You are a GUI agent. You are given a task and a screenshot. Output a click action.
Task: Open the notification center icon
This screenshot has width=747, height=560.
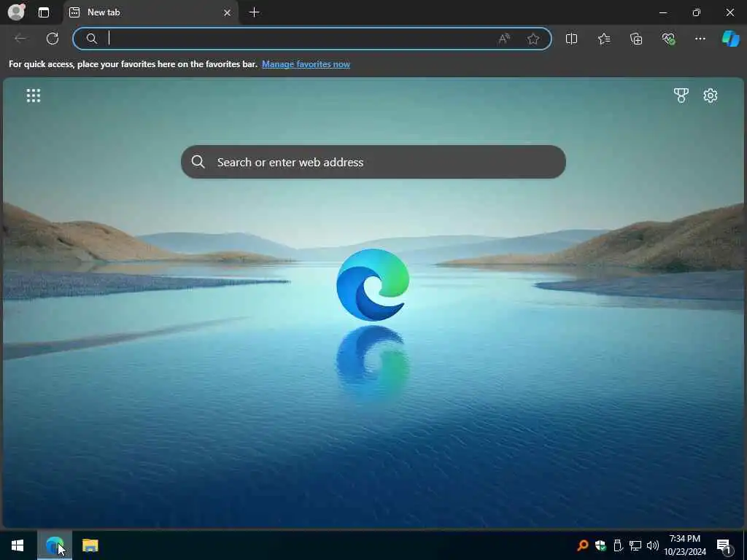click(x=724, y=546)
